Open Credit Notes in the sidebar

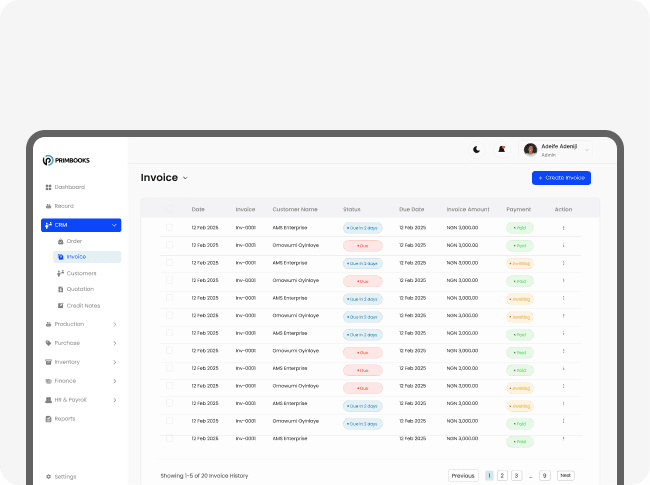click(x=79, y=306)
